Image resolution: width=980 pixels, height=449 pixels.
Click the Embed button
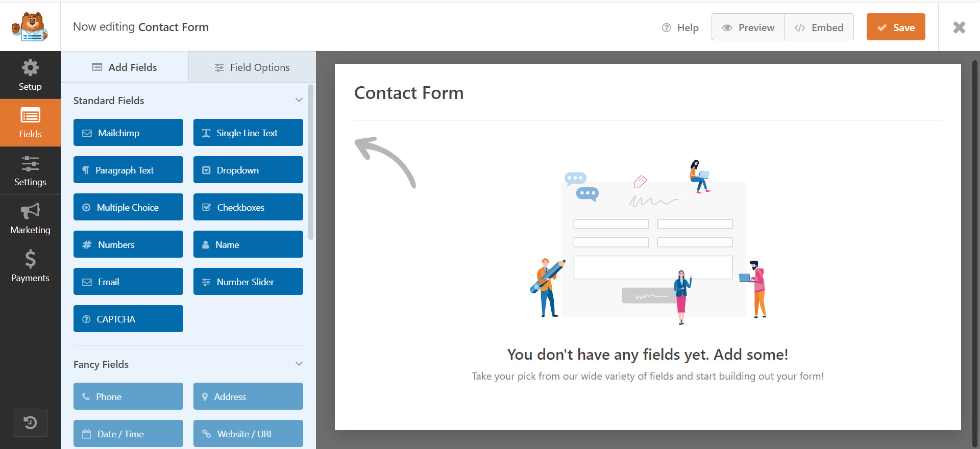point(819,28)
